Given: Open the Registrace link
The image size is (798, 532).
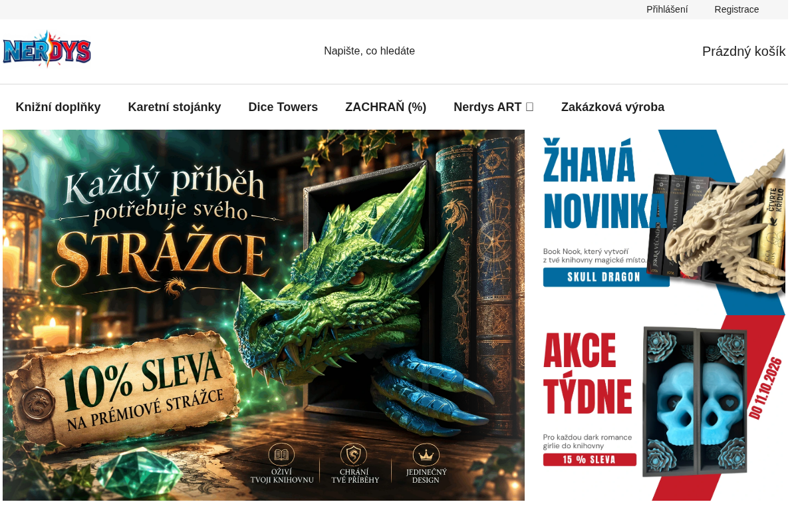Looking at the screenshot, I should click(737, 9).
